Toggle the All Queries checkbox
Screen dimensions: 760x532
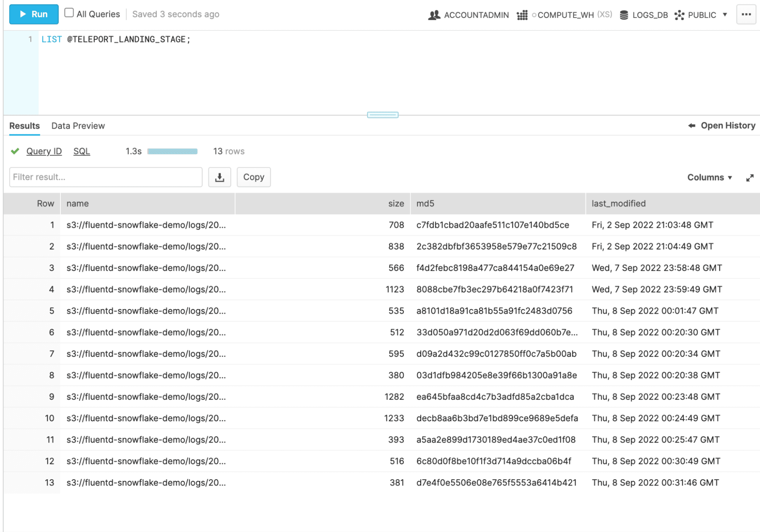(69, 13)
